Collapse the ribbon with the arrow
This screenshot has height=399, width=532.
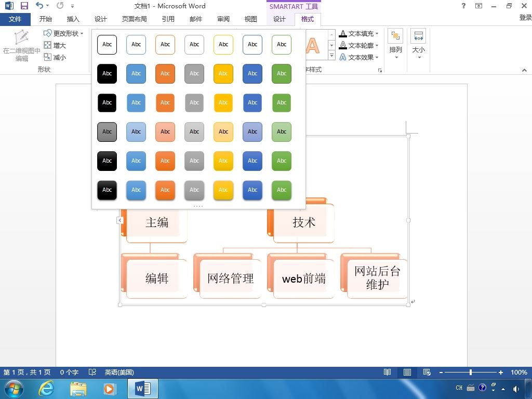(x=524, y=70)
